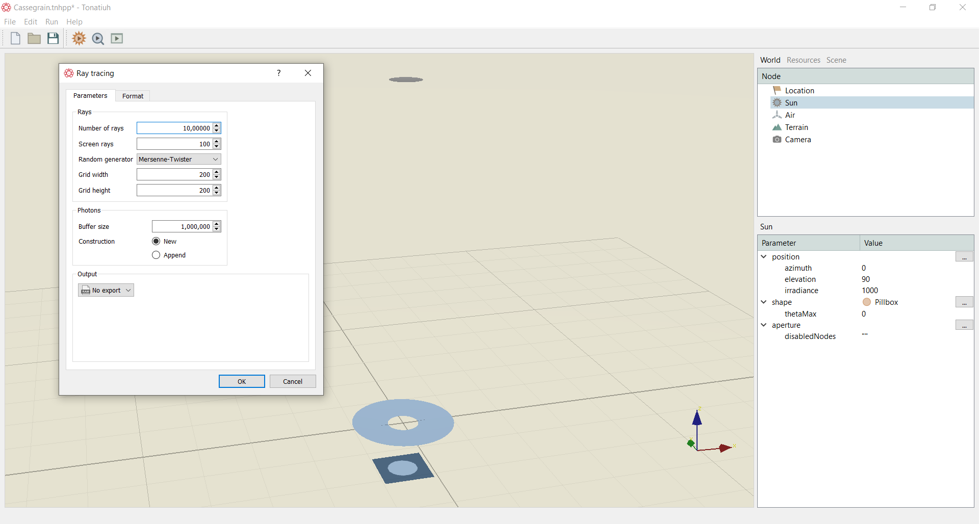Switch to the Resources tab
This screenshot has width=980, height=524.
(803, 60)
